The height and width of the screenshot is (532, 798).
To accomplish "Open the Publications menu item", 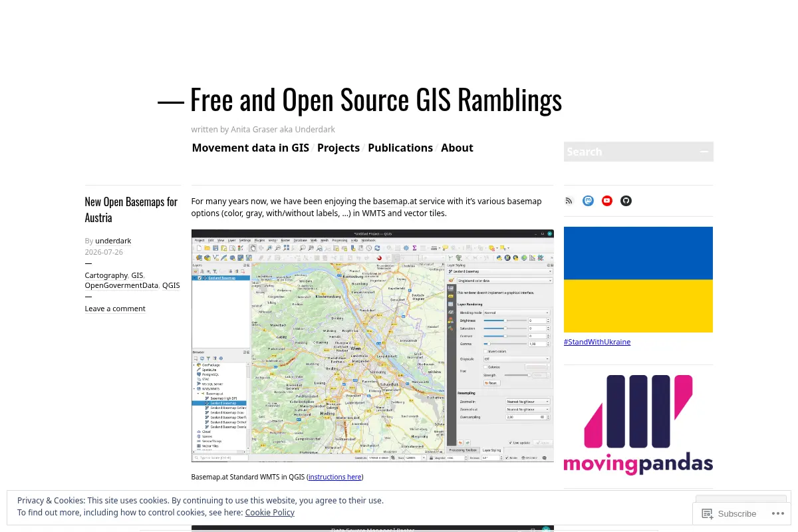I will [400, 148].
